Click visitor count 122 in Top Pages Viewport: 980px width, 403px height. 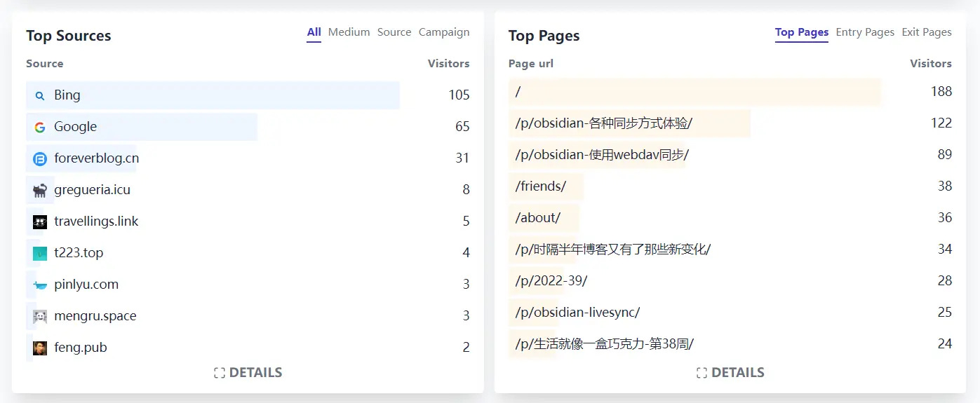[941, 123]
